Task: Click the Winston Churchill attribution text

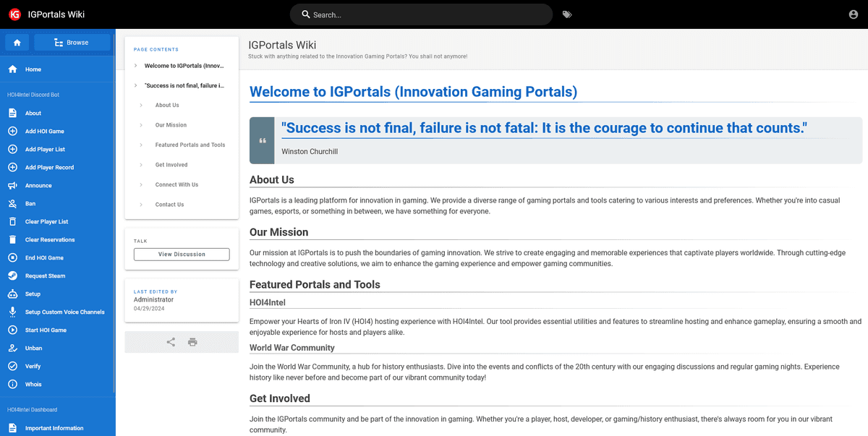Action: click(310, 152)
